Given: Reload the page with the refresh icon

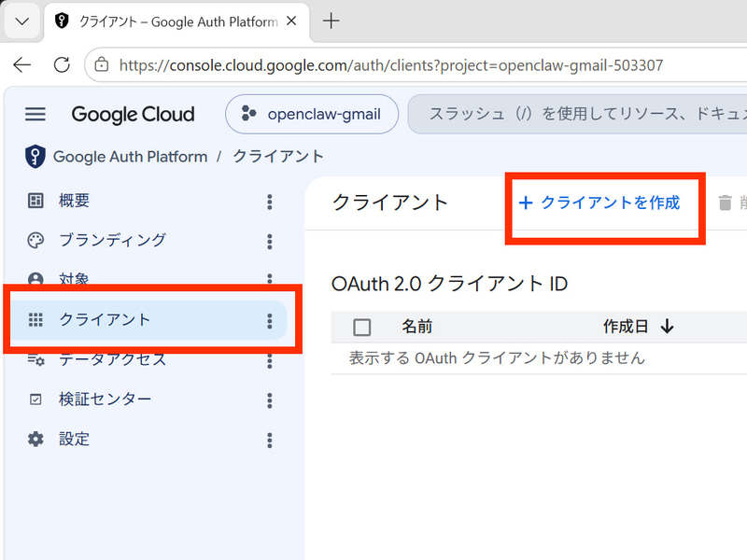Looking at the screenshot, I should (62, 64).
